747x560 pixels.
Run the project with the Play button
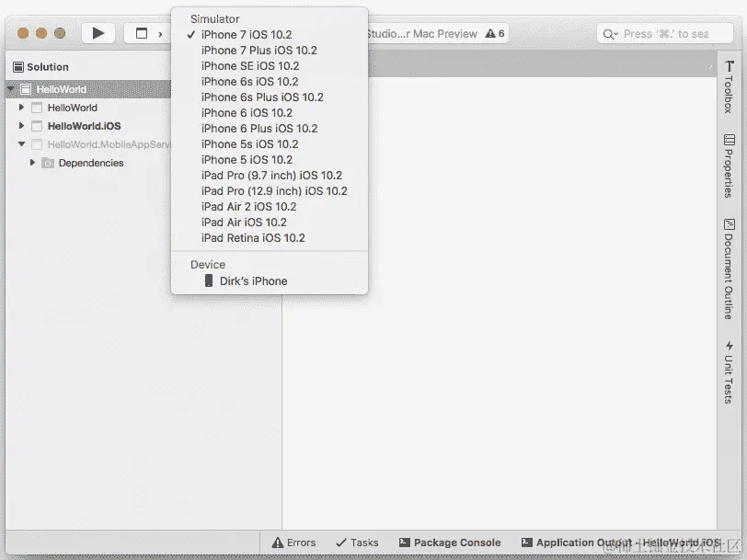tap(98, 33)
